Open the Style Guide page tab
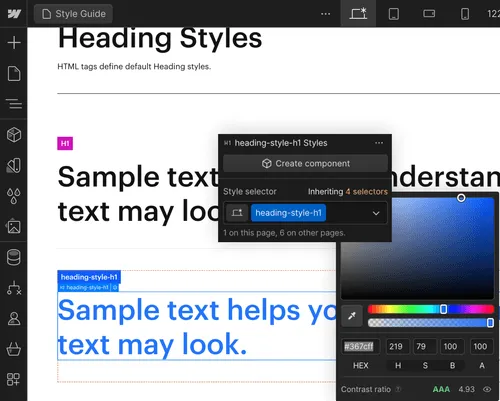Image resolution: width=500 pixels, height=401 pixels. click(x=73, y=14)
